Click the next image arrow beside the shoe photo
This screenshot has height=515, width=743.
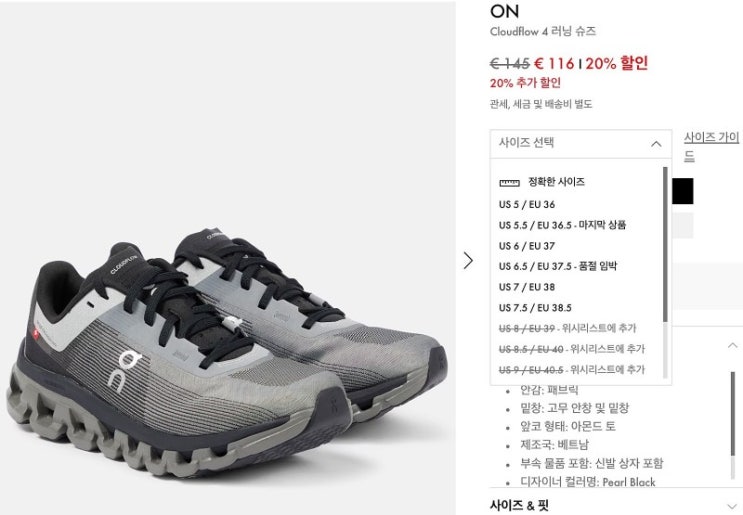[468, 260]
